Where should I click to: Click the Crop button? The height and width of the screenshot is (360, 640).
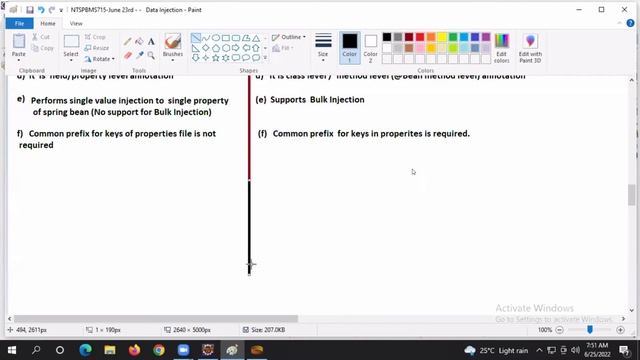95,37
